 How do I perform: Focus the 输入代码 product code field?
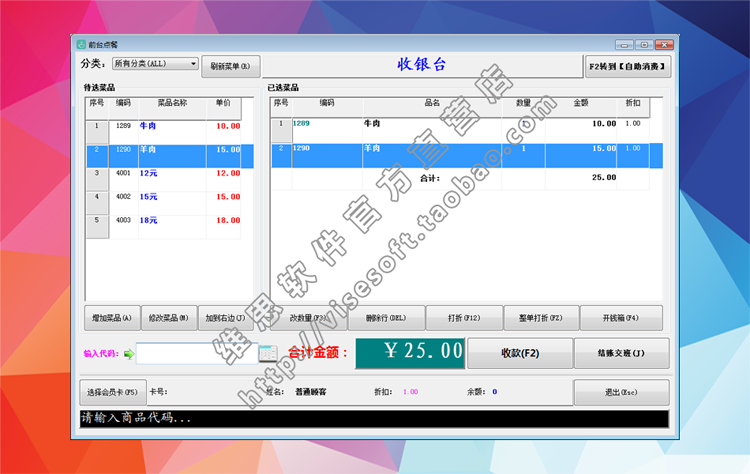196,353
